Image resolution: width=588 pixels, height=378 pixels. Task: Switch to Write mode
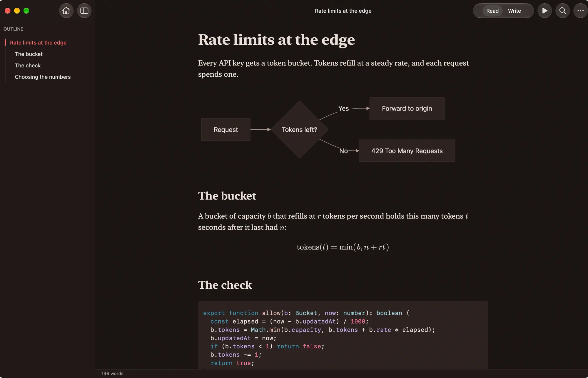coord(514,11)
